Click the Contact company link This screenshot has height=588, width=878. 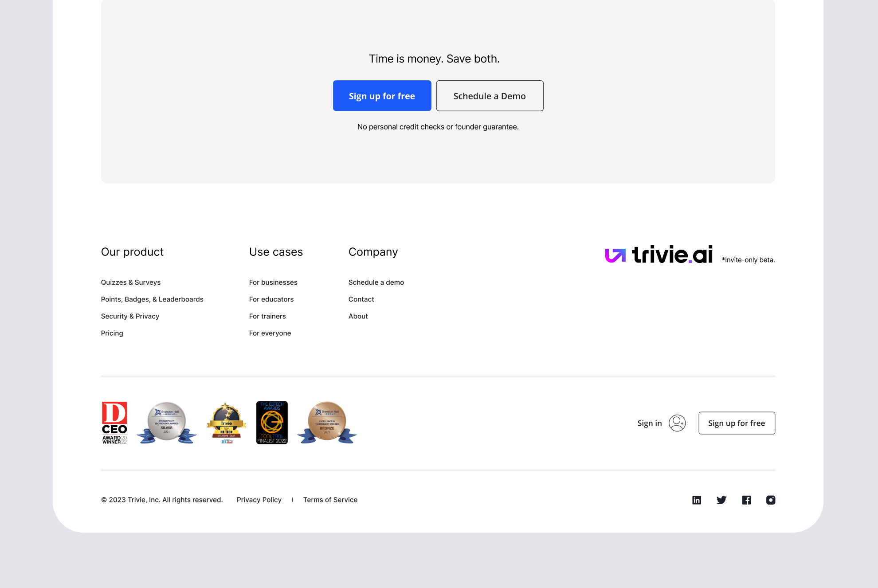tap(361, 298)
